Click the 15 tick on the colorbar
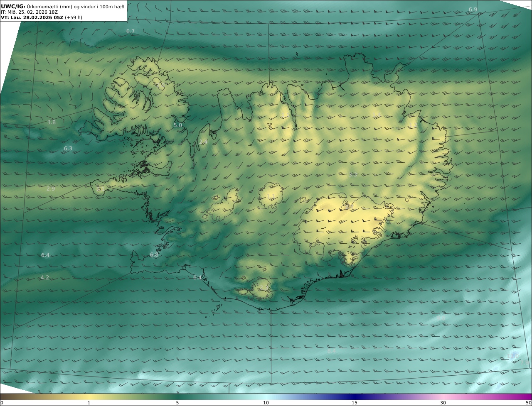532x406 pixels. (x=355, y=403)
